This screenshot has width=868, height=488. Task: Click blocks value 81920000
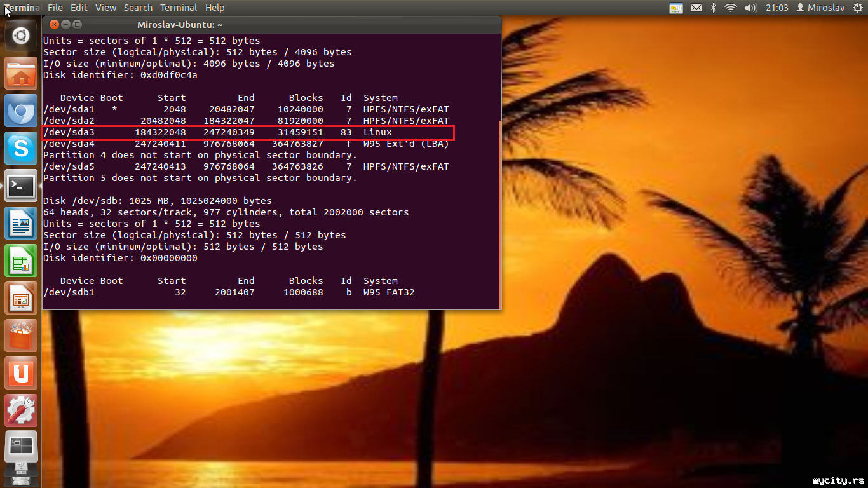click(301, 121)
